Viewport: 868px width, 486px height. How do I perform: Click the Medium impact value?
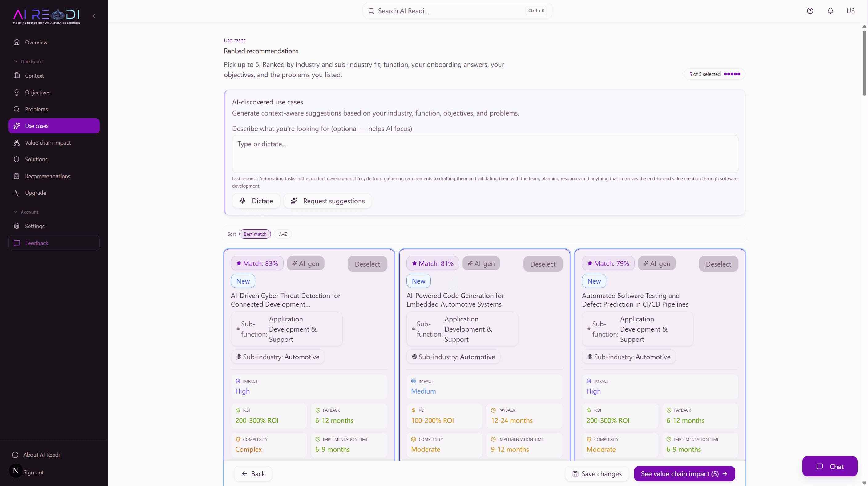pyautogui.click(x=423, y=391)
